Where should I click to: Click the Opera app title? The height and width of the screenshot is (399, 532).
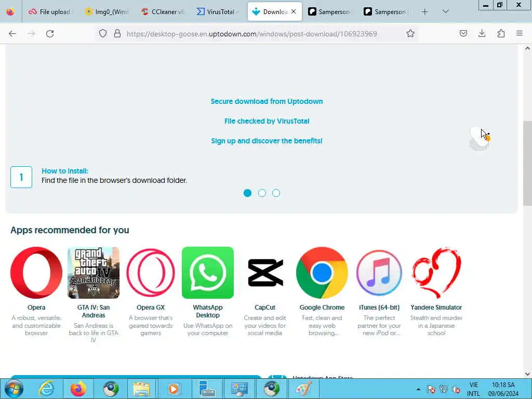[x=36, y=308]
